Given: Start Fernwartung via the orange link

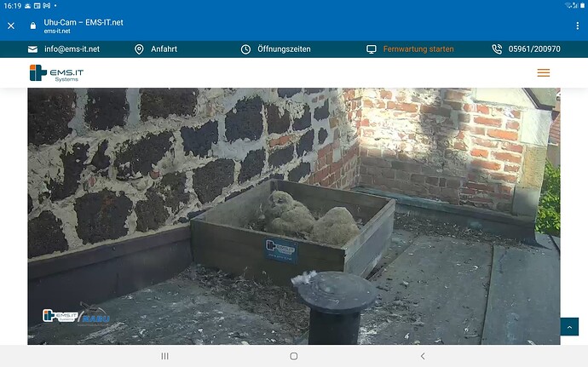Looking at the screenshot, I should (418, 49).
